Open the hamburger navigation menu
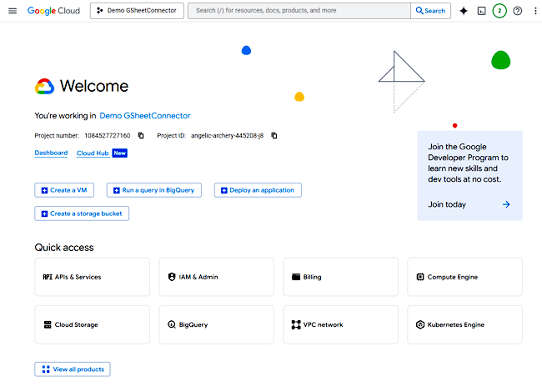542x392 pixels. 13,11
